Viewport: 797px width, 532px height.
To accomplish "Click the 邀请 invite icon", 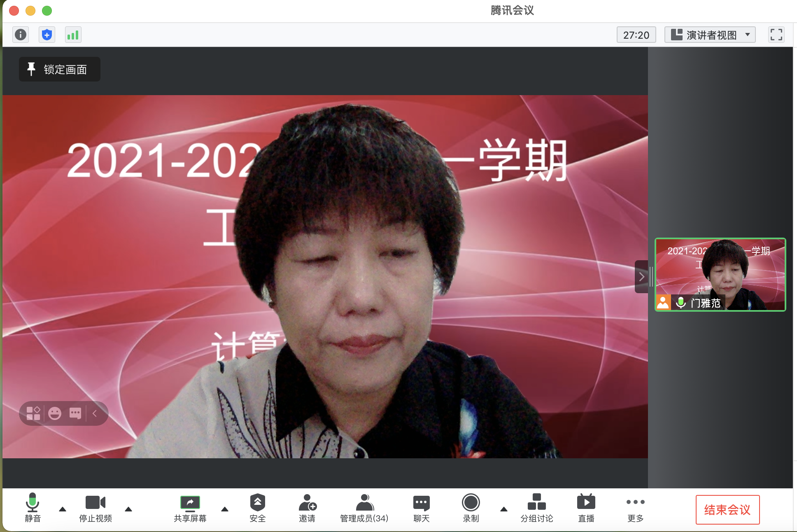I will click(x=307, y=508).
